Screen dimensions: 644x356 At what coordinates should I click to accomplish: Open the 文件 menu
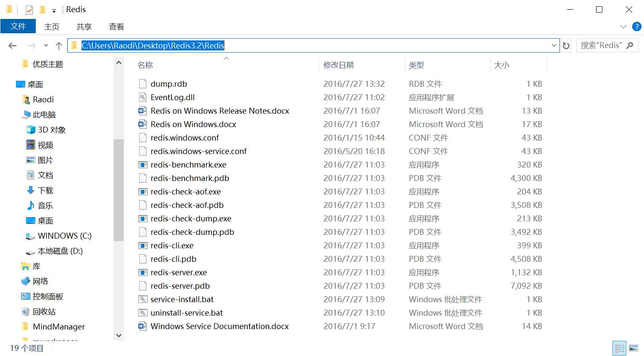coord(18,26)
